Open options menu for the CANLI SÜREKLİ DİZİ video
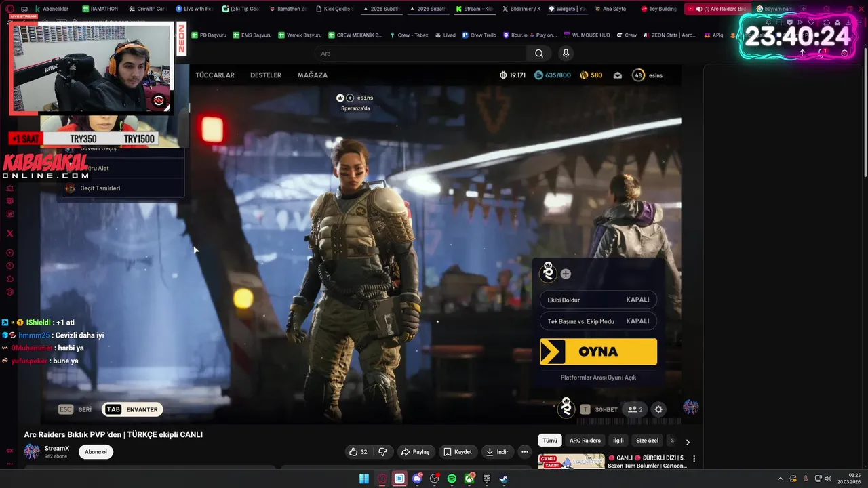Viewport: 868px width, 488px height. point(694,459)
